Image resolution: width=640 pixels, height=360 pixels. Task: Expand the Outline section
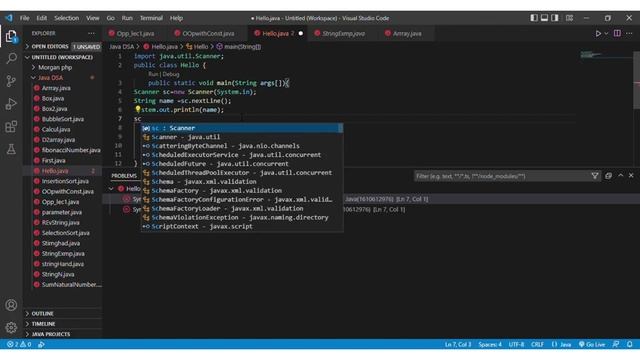pos(62,313)
